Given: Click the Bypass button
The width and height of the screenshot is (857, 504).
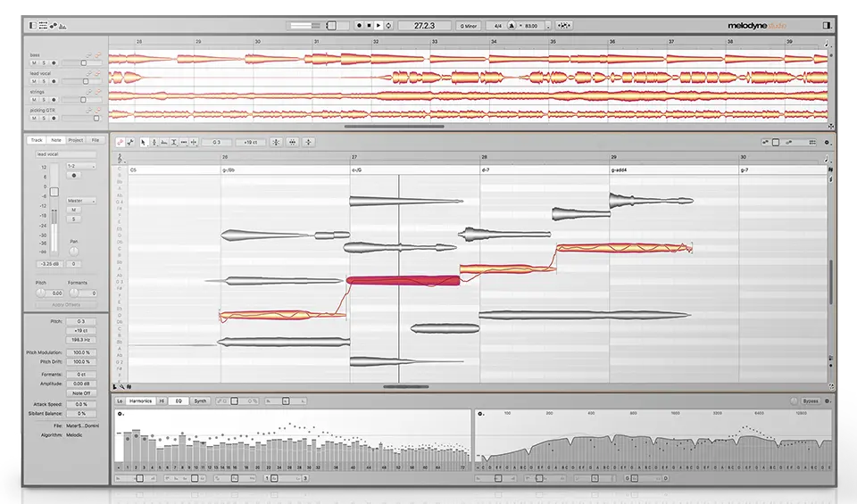Looking at the screenshot, I should (811, 401).
